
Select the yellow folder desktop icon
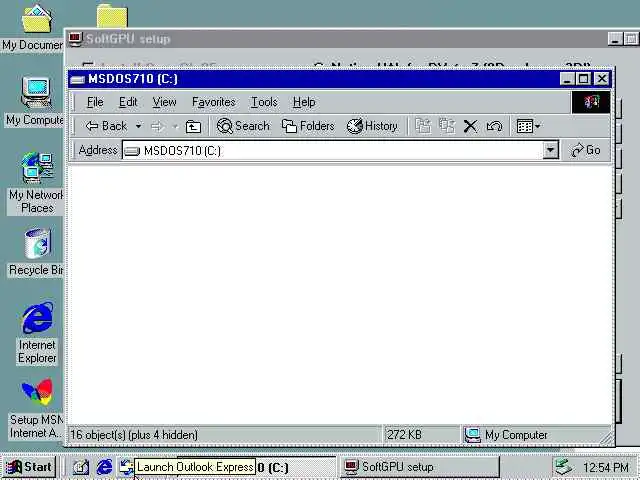[112, 16]
